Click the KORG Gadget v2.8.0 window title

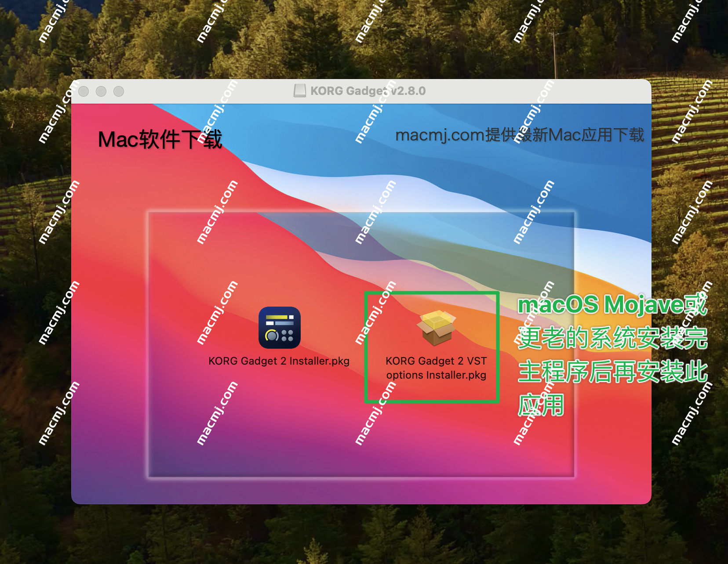coord(368,91)
